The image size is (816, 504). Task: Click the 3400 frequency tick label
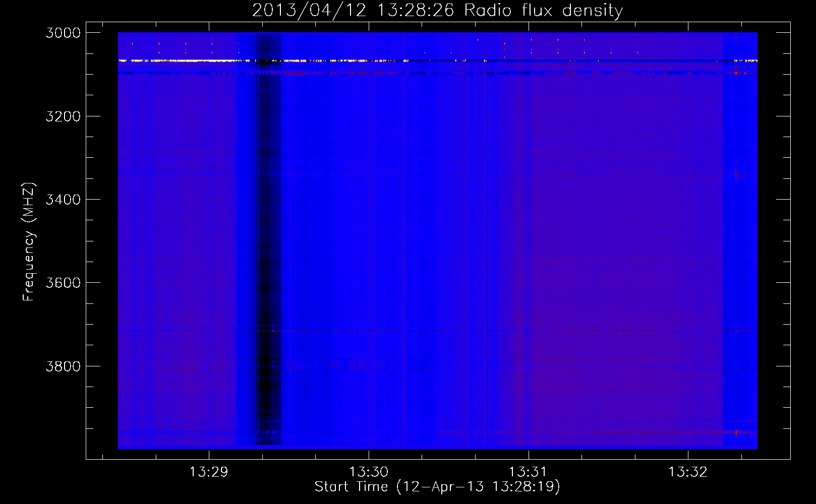click(x=63, y=200)
